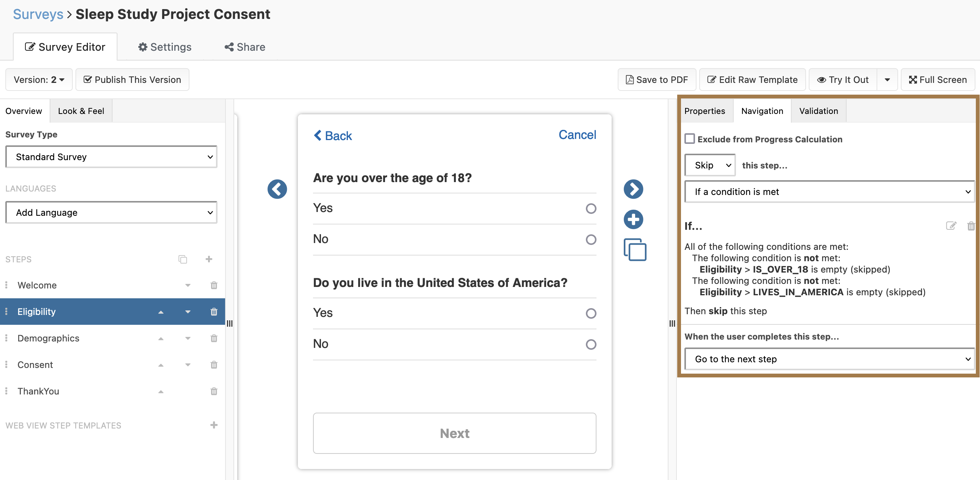The width and height of the screenshot is (980, 480).
Task: Edit the If condition with pencil icon
Action: [x=951, y=226]
